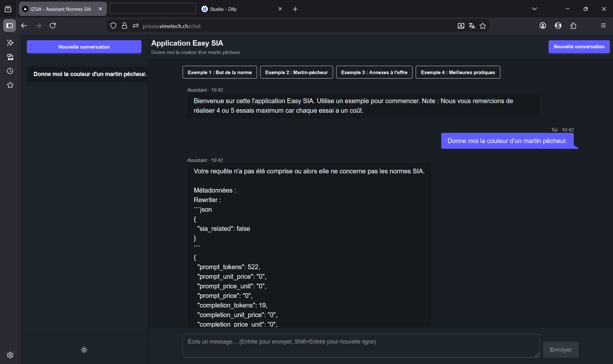Image resolution: width=613 pixels, height=364 pixels.
Task: Click the install app icon in address bar
Action: click(x=461, y=26)
